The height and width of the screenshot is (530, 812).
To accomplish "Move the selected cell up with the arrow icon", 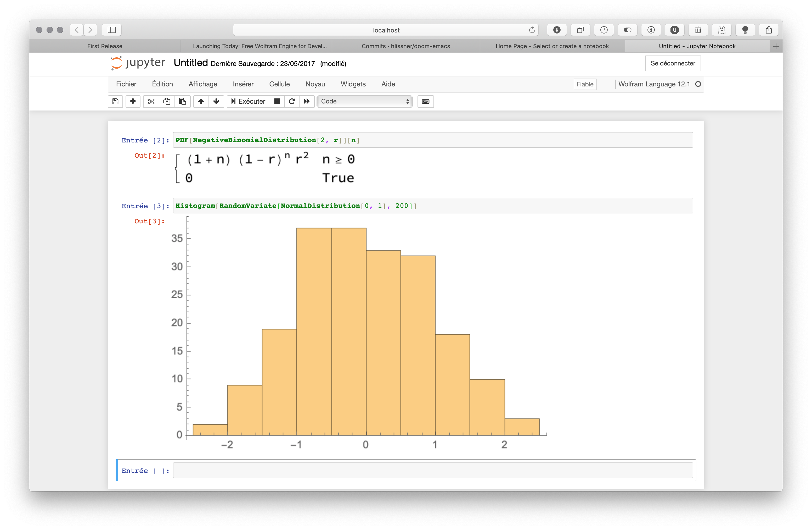I will pos(201,101).
